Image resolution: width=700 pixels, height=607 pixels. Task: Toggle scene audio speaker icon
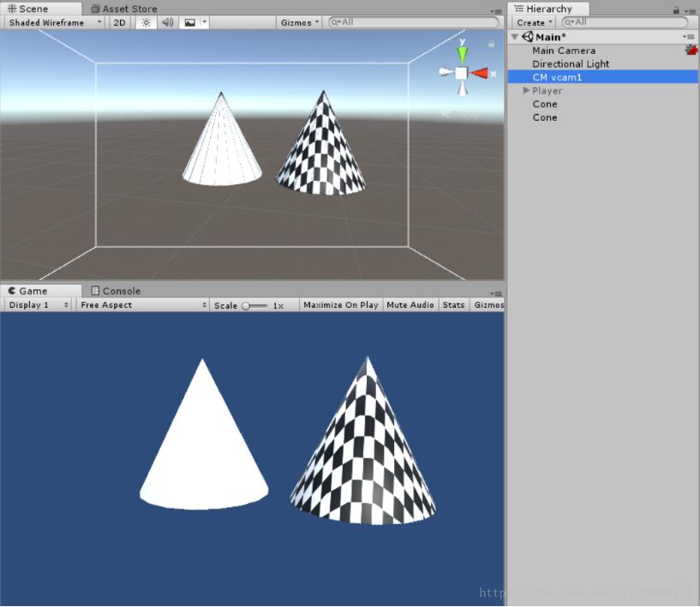168,23
